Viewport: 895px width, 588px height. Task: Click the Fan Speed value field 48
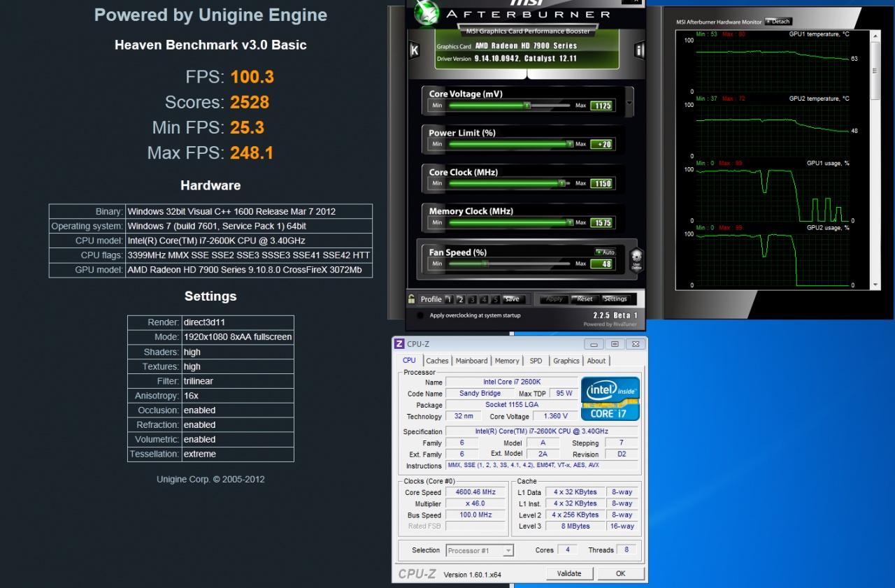point(601,264)
